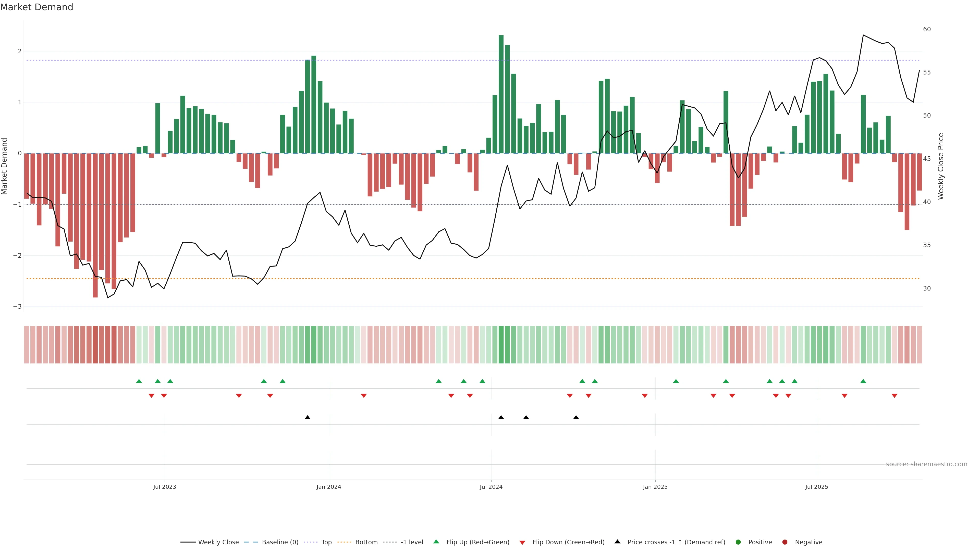
Task: Click the Market Demand chart title
Action: point(36,7)
